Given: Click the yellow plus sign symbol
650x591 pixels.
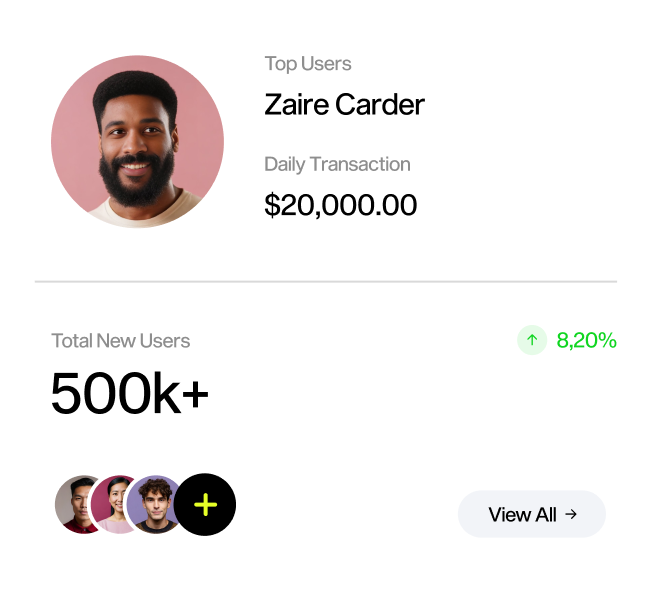Looking at the screenshot, I should tap(206, 504).
